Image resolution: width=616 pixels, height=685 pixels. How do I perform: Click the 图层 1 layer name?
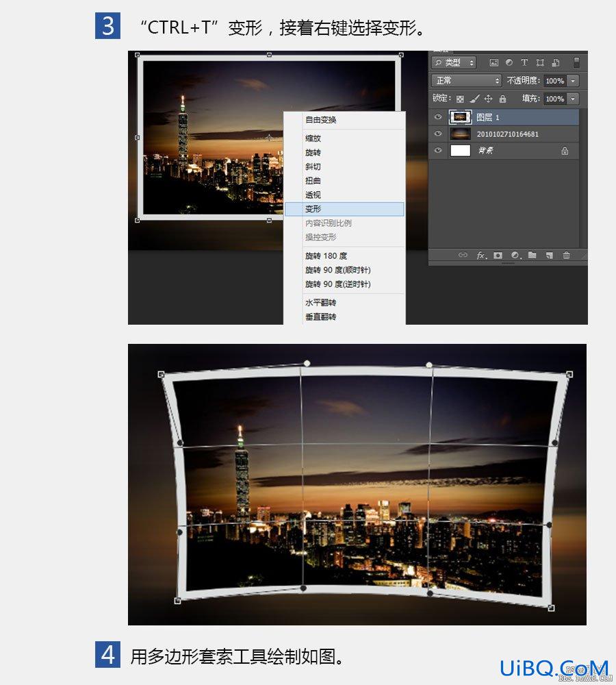487,117
